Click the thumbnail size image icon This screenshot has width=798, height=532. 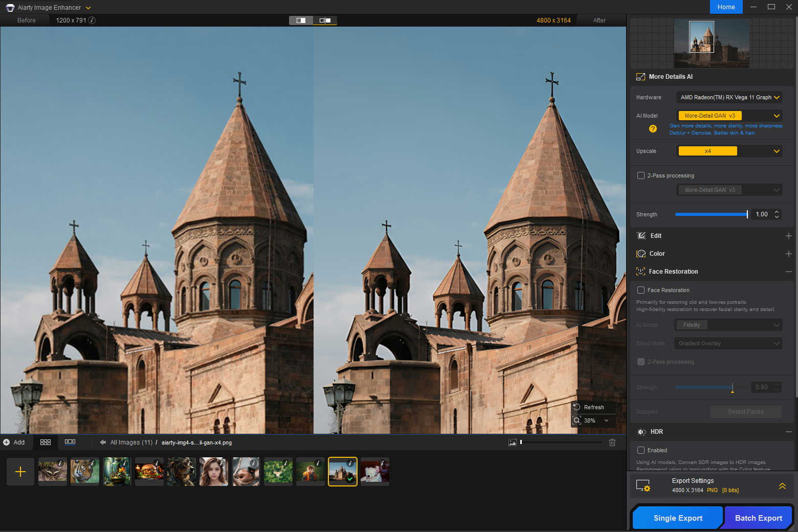(x=512, y=442)
